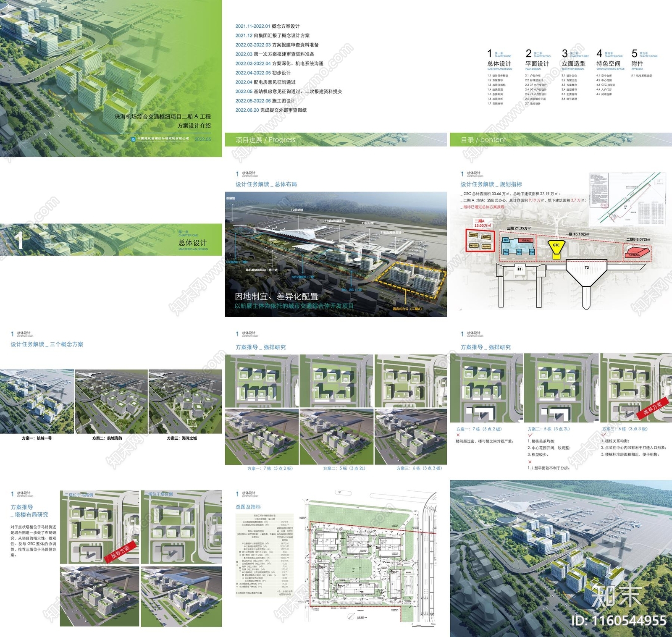
Task: Select chapter 2 平面设计 heading
Action: click(x=537, y=64)
